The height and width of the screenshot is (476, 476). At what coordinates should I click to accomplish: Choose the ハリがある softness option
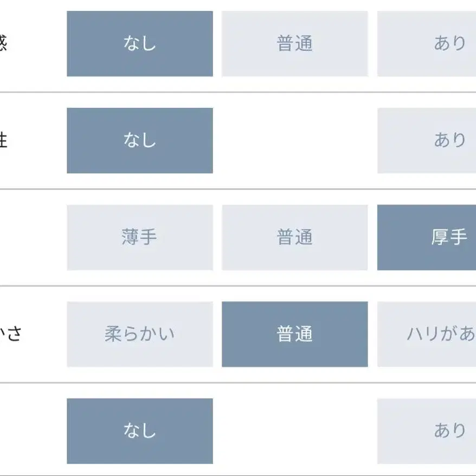(x=434, y=334)
